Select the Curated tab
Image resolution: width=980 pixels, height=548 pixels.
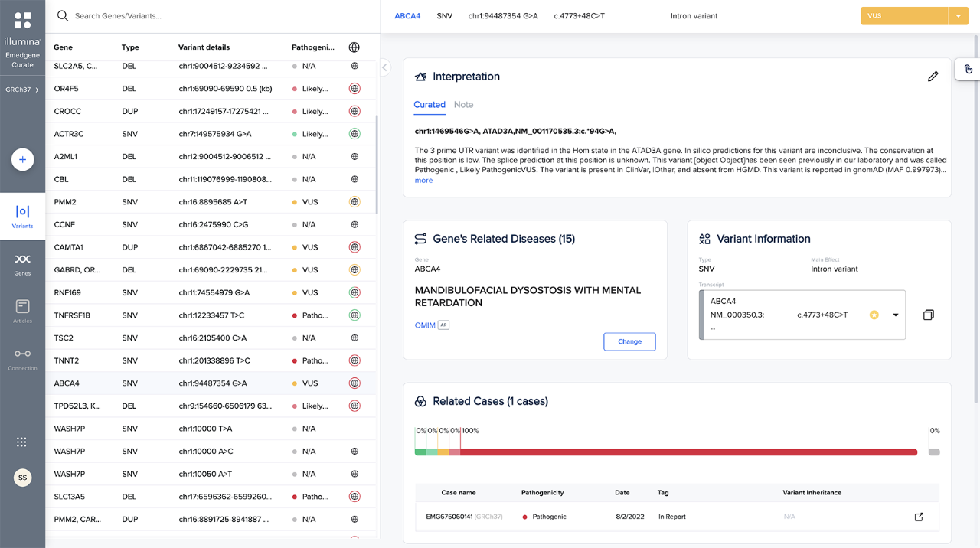coord(430,105)
